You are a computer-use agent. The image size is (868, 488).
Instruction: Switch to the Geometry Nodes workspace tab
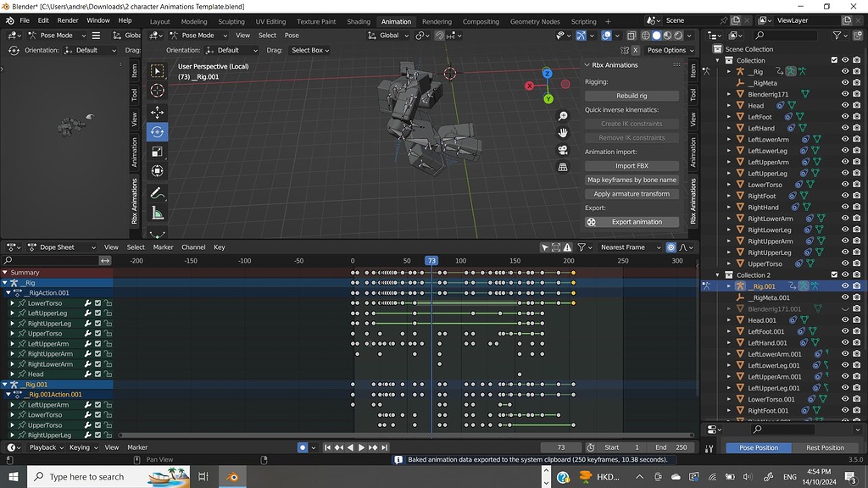535,21
